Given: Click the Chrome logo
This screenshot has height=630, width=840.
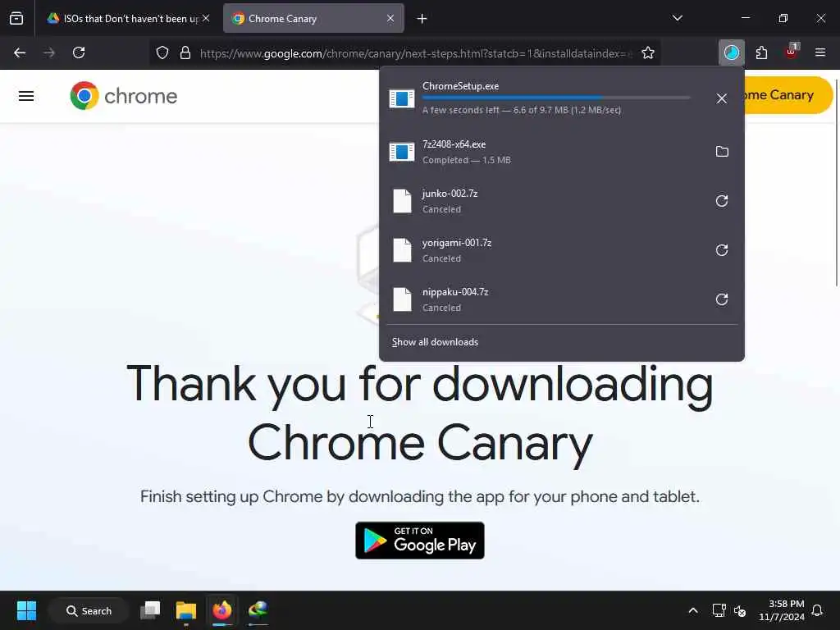Looking at the screenshot, I should 124,96.
